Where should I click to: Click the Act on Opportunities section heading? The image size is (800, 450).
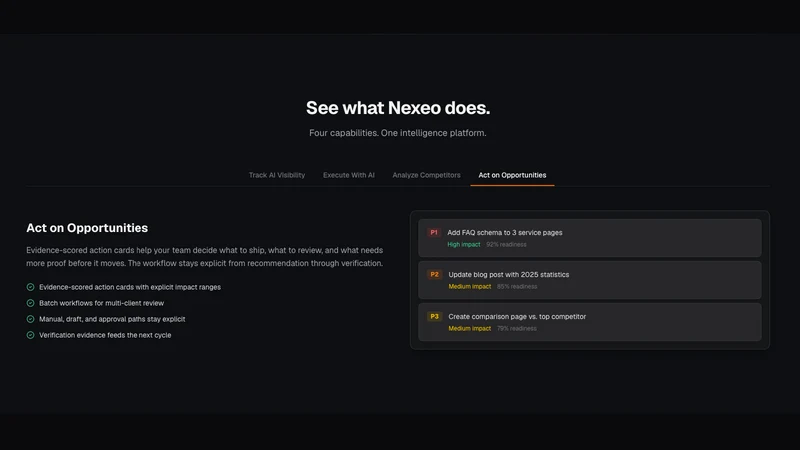coord(87,228)
